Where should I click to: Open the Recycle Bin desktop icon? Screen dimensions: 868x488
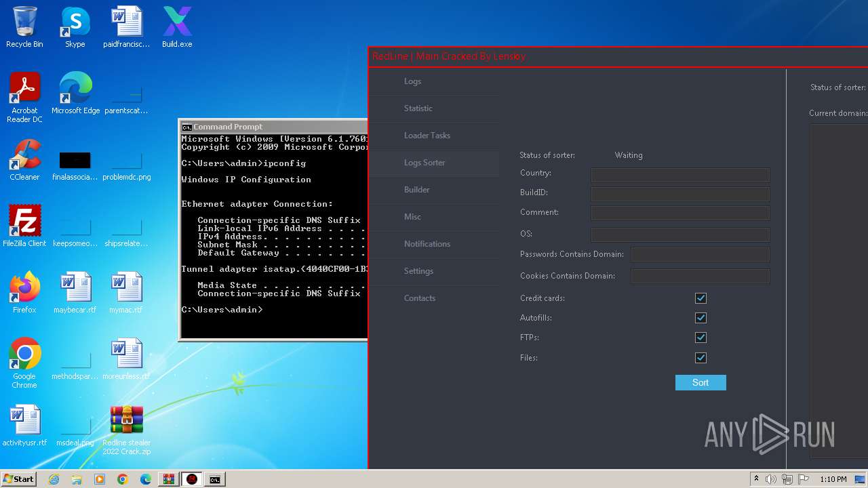pos(24,27)
